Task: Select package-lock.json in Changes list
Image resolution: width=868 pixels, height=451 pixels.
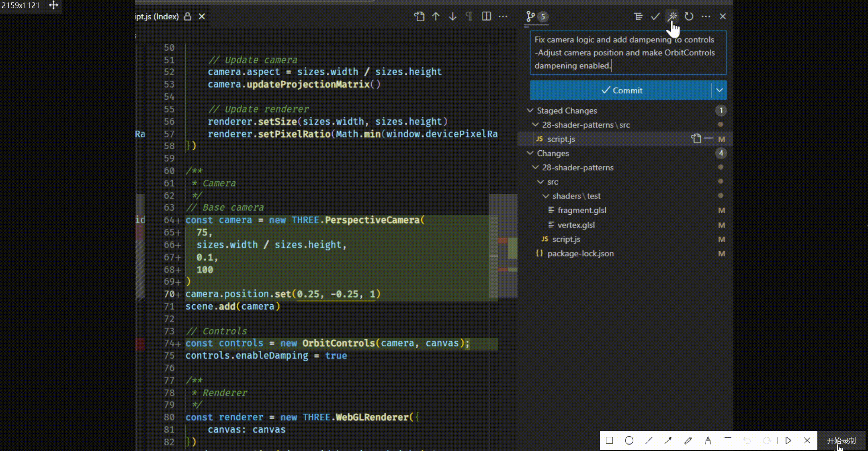Action: point(580,253)
